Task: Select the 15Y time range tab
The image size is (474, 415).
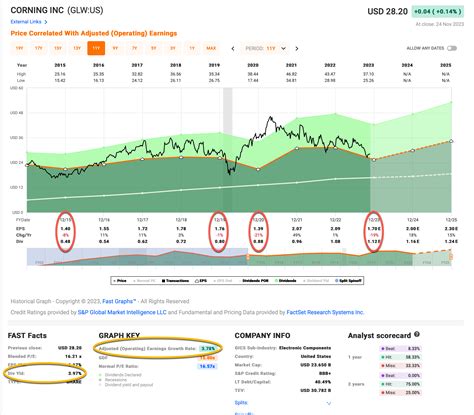Action: 58,48
